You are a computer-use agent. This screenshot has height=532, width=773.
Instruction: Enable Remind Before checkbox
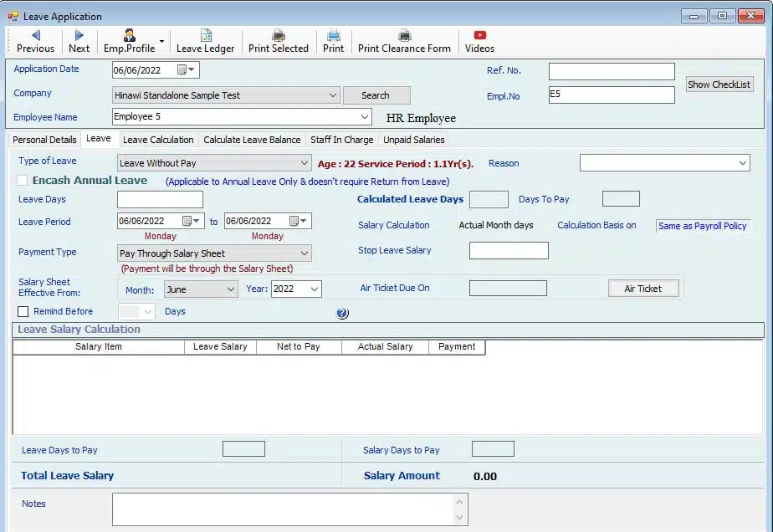click(x=23, y=312)
